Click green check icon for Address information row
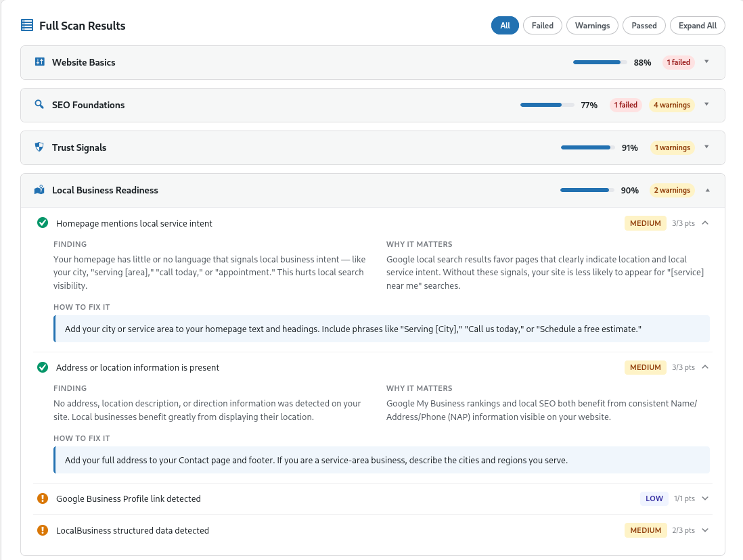Screen dimensions: 743x560 coord(43,367)
